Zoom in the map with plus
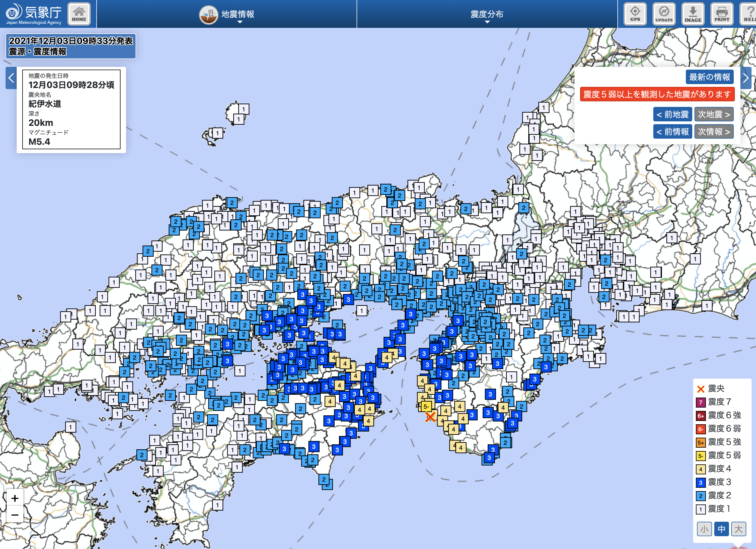 click(15, 498)
